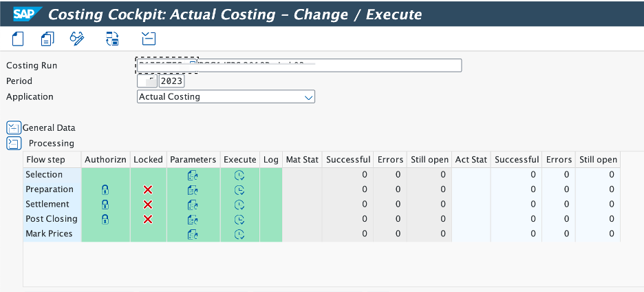644x292 pixels.
Task: Click the Authorization lock for Preparation
Action: pyautogui.click(x=105, y=189)
